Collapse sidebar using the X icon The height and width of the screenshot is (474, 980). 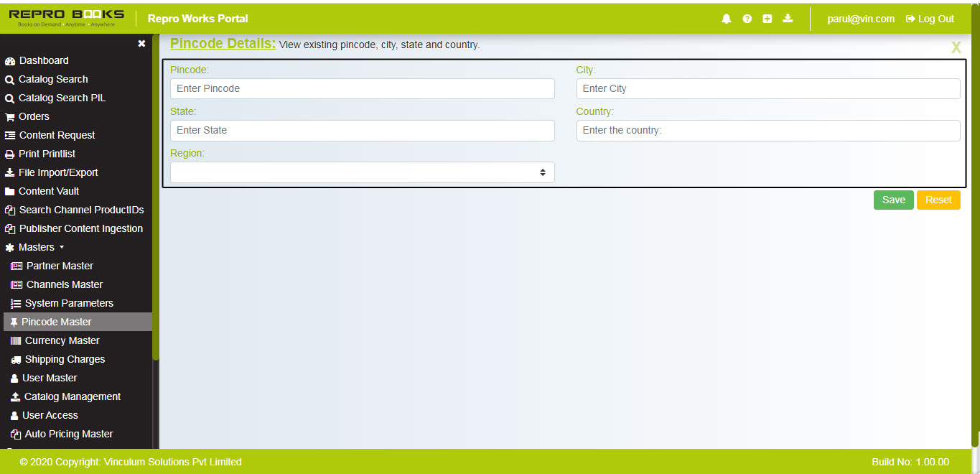[x=141, y=44]
